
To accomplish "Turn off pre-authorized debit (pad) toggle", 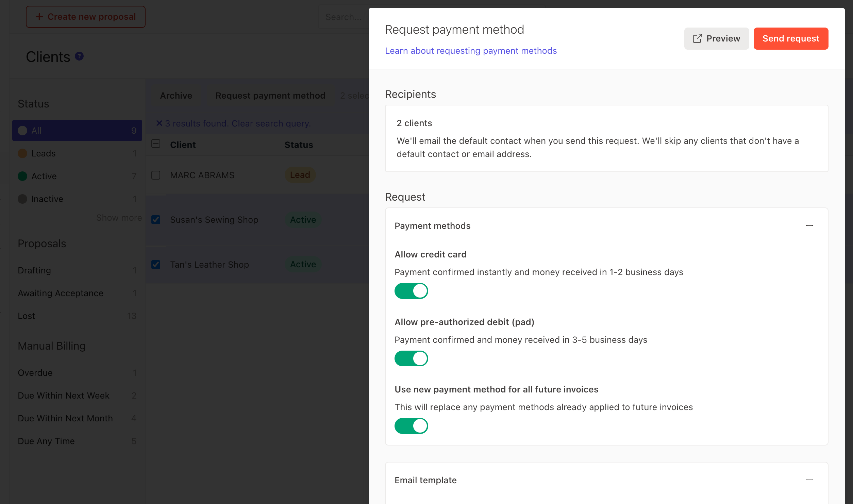I will click(x=411, y=358).
